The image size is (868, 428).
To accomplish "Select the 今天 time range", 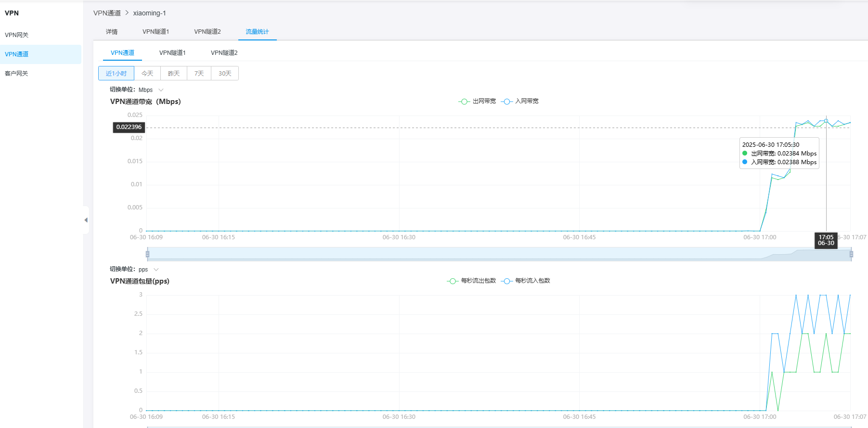I will [147, 74].
